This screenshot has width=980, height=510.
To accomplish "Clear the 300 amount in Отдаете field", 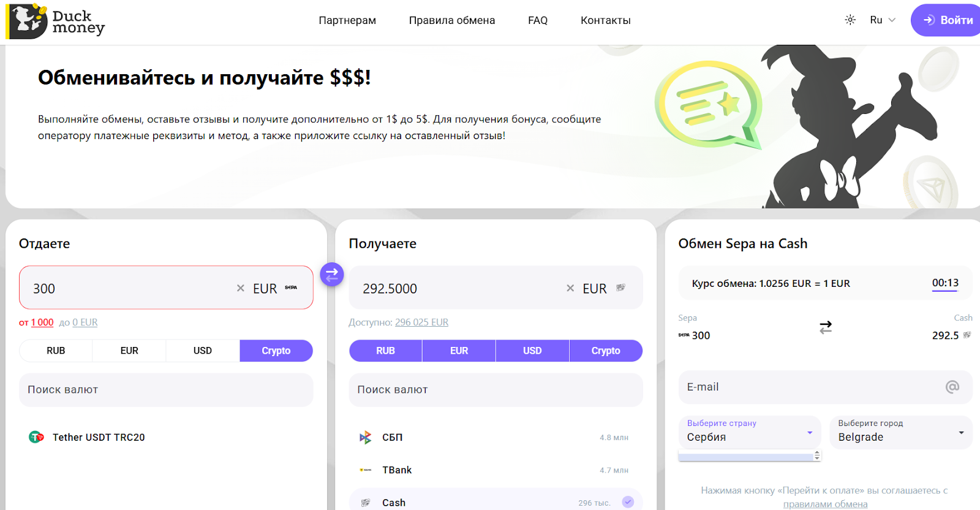I will pyautogui.click(x=241, y=288).
